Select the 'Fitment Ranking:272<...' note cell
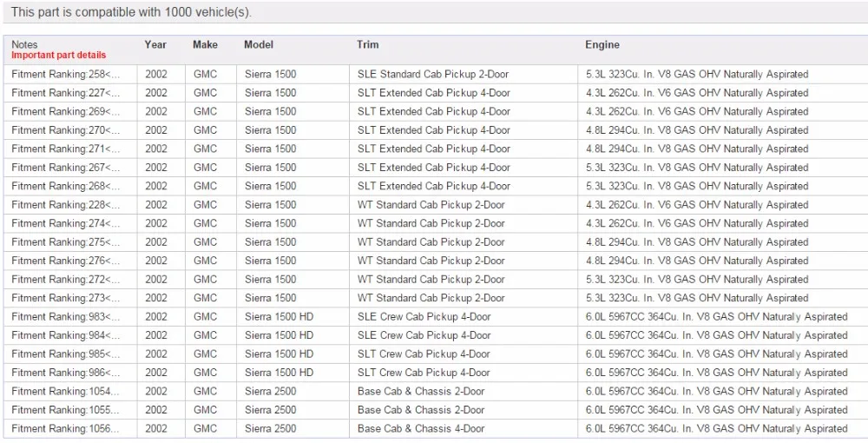The height and width of the screenshot is (443, 868). [x=70, y=280]
